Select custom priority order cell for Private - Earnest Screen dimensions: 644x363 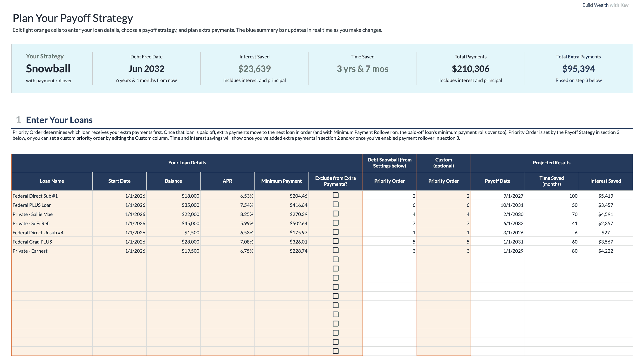(443, 251)
